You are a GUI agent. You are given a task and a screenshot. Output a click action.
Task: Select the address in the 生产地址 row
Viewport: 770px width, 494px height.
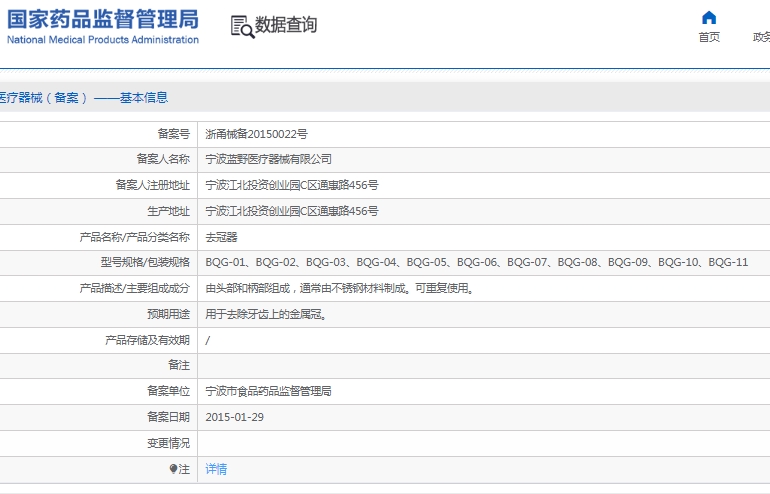[x=292, y=211]
